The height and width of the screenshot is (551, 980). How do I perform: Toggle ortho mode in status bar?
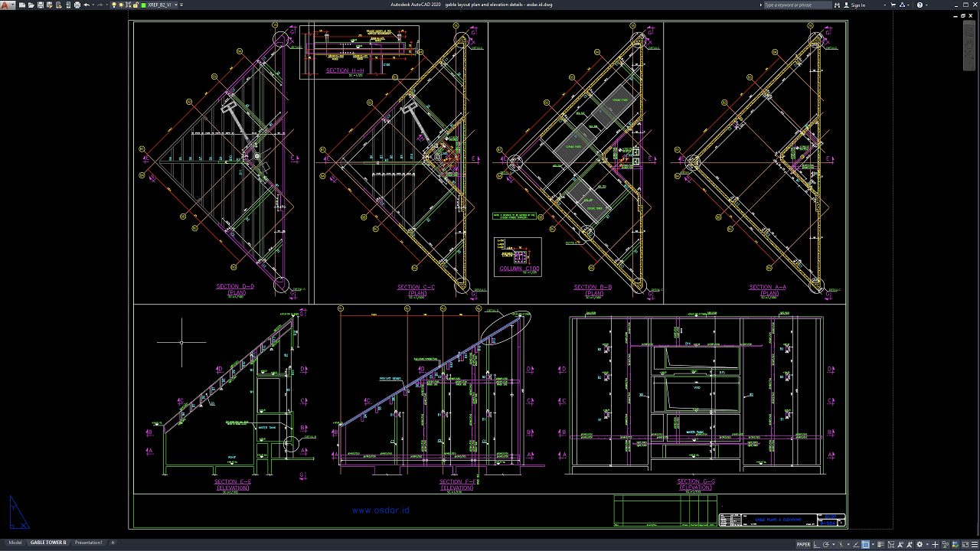(816, 545)
